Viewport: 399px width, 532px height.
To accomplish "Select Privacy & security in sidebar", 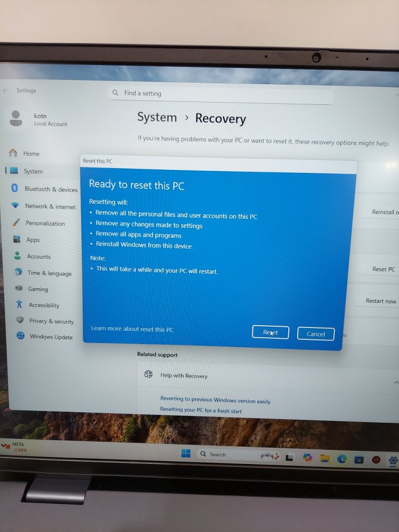I will [51, 321].
